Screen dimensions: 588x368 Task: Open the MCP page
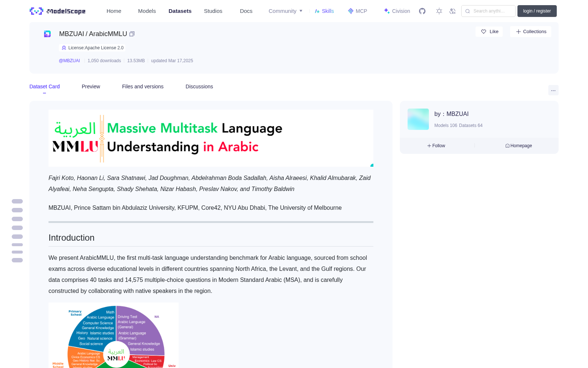(358, 11)
